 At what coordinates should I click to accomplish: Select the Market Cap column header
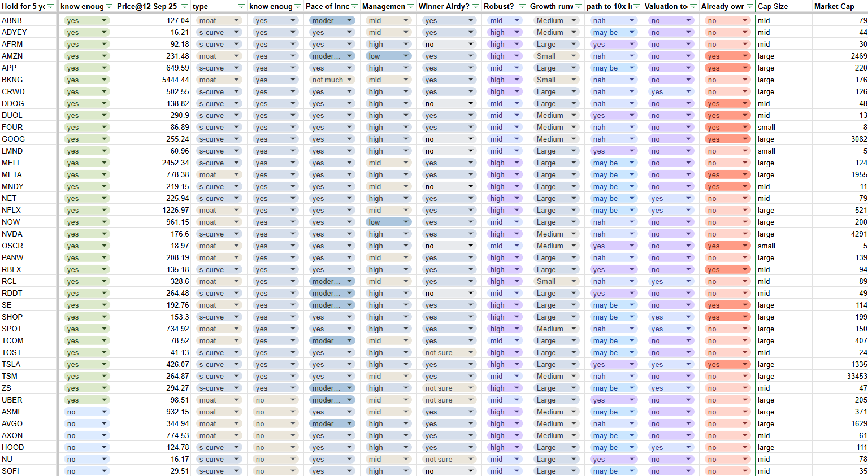click(x=840, y=6)
